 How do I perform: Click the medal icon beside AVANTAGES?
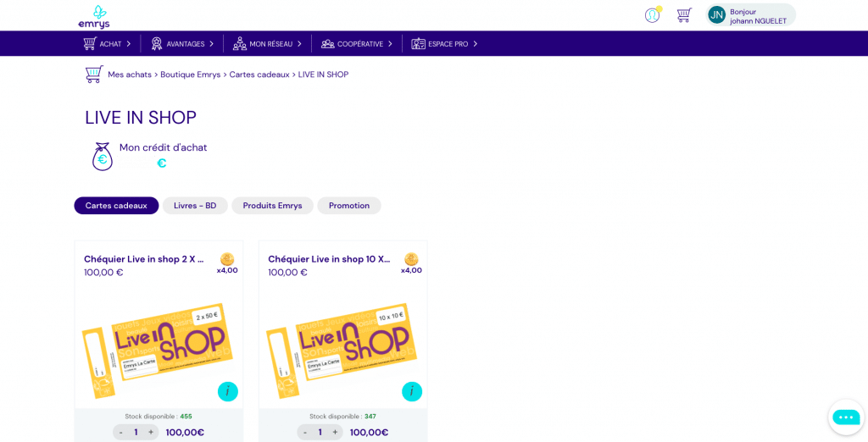pyautogui.click(x=157, y=44)
